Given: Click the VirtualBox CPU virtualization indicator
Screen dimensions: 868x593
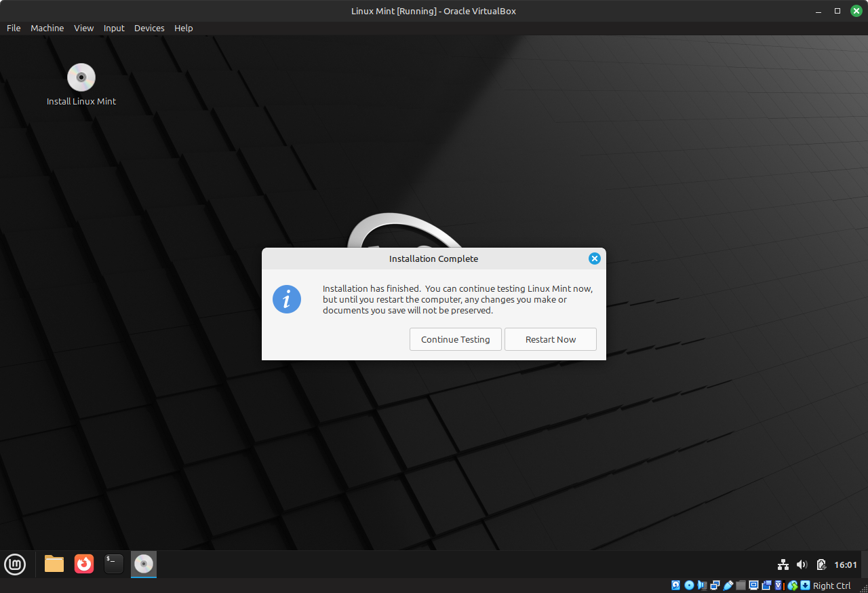Looking at the screenshot, I should pos(779,586).
